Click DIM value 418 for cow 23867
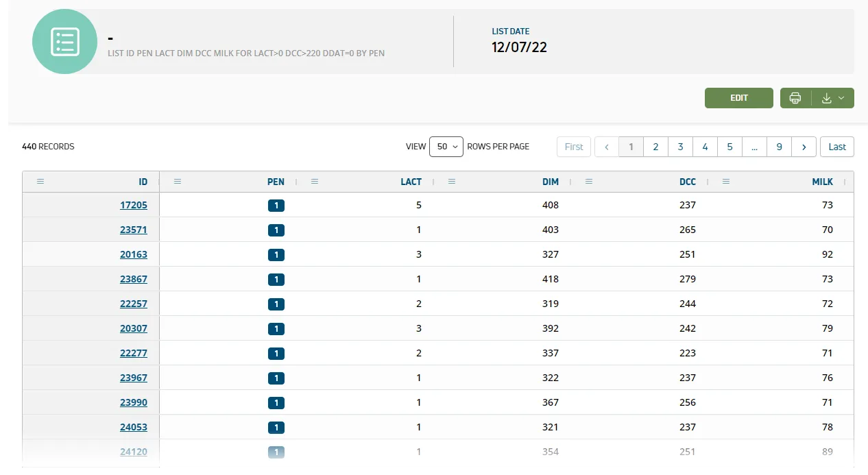868x475 pixels. click(x=551, y=279)
